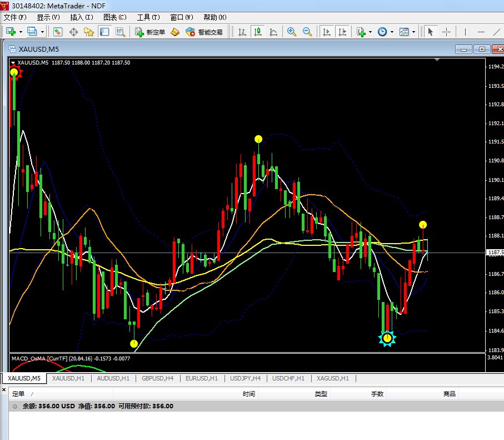Open the 工具(T) menu
Viewport: 504px width, 440px height.
[148, 17]
